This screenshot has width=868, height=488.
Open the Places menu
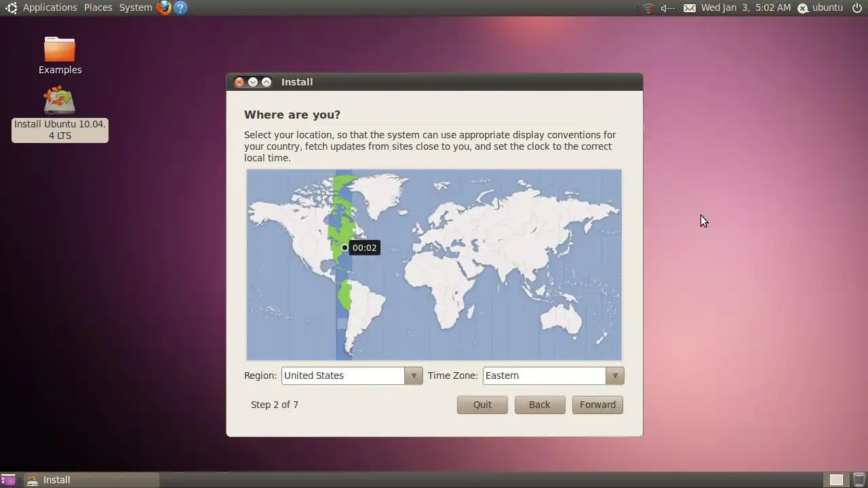pos(98,7)
